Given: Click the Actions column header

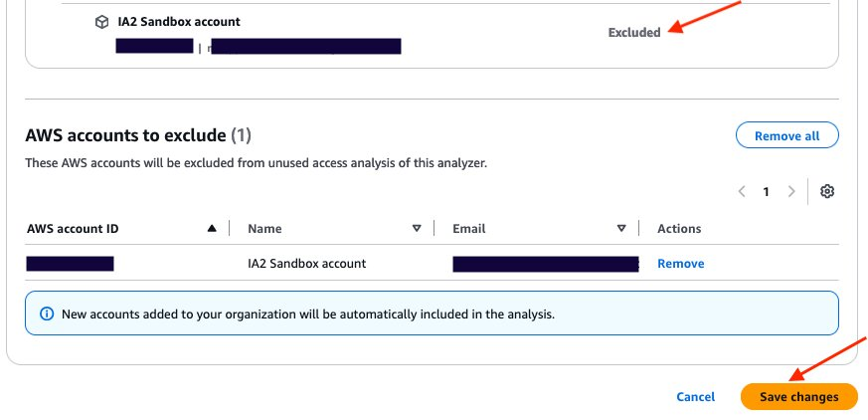Looking at the screenshot, I should click(679, 229).
